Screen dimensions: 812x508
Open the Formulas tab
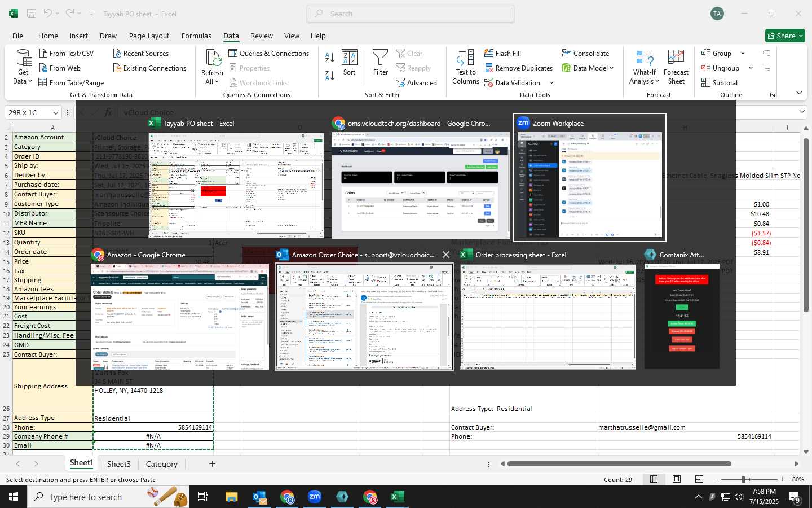point(196,36)
